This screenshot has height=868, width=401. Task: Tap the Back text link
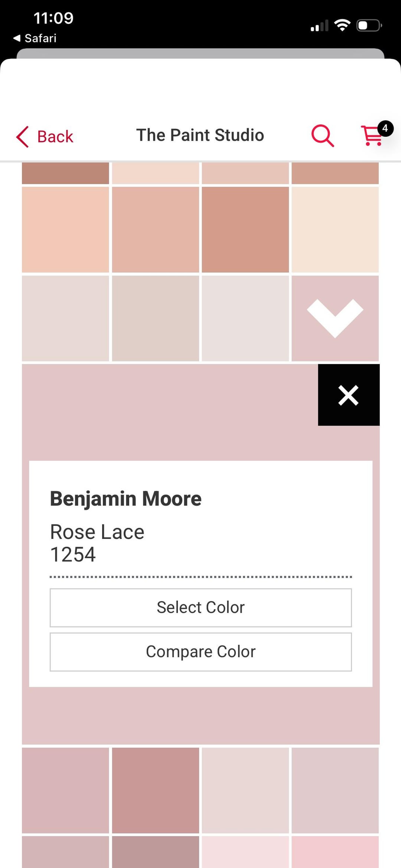point(55,137)
